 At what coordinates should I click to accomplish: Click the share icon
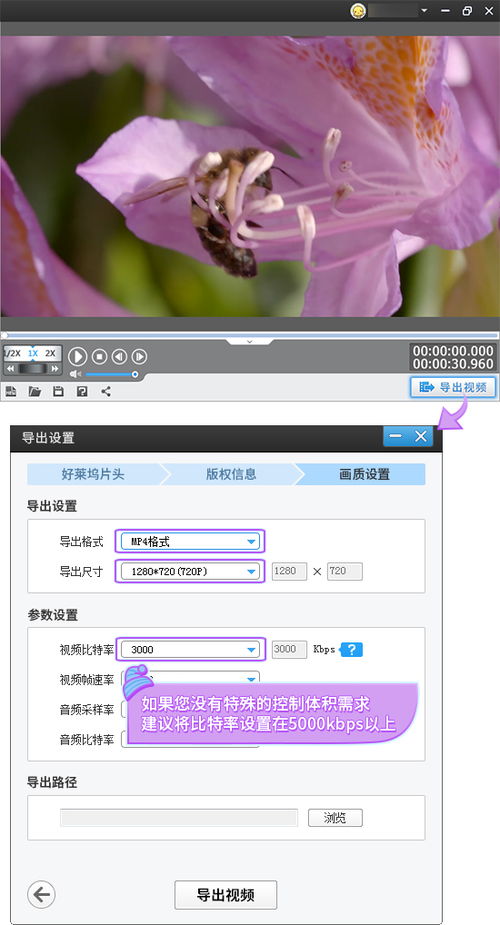[x=106, y=391]
